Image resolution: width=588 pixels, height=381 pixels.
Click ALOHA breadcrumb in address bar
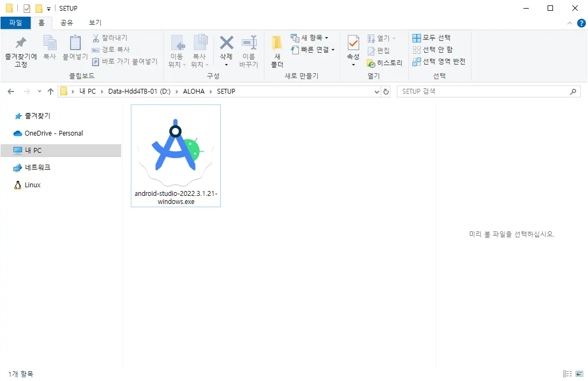pyautogui.click(x=194, y=91)
